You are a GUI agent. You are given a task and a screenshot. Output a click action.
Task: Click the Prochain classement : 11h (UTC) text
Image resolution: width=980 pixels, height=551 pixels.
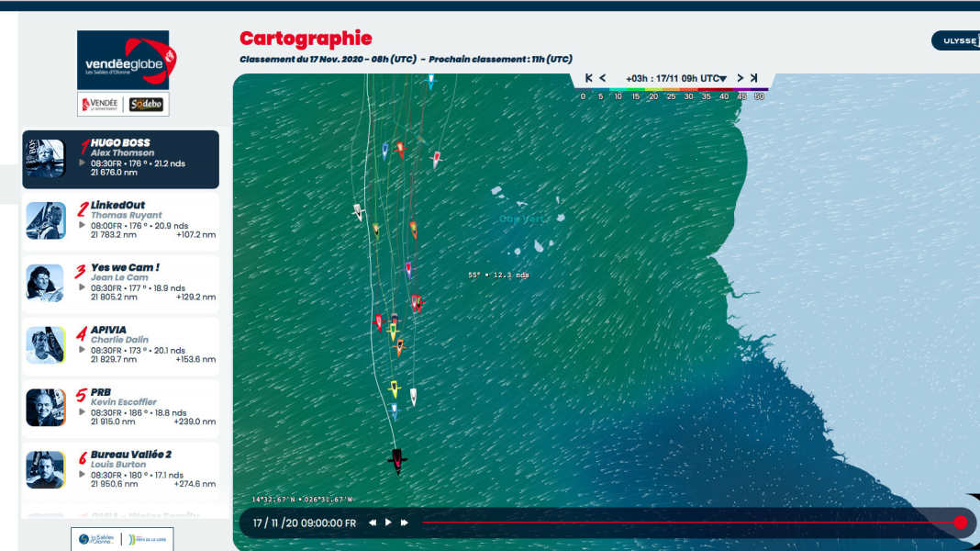500,60
